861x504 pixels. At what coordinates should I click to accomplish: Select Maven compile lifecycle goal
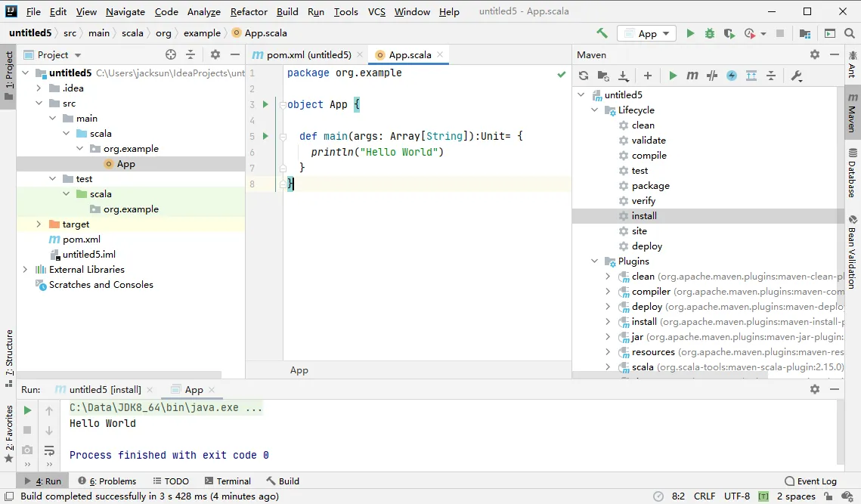649,156
